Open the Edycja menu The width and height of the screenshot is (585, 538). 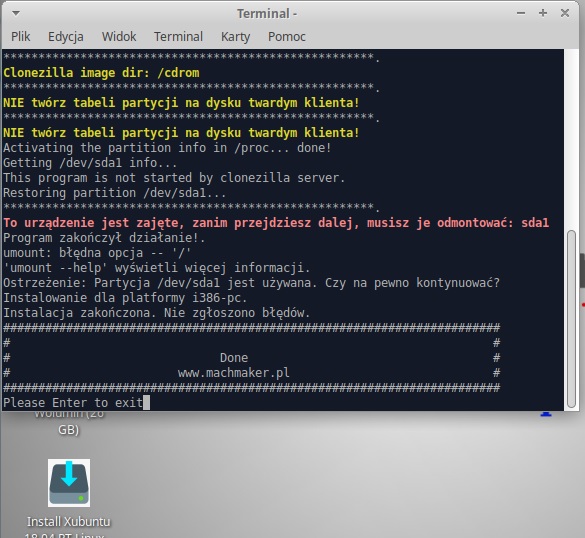click(66, 37)
